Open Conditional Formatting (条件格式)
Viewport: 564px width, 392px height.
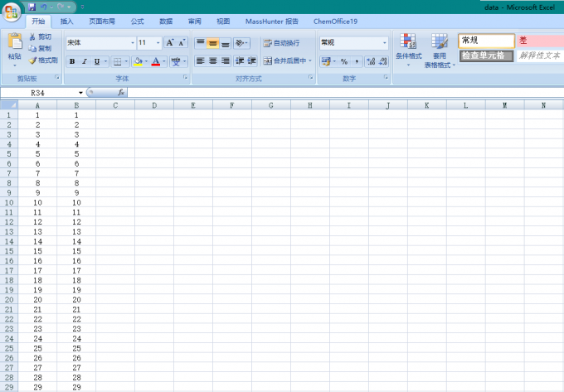408,48
